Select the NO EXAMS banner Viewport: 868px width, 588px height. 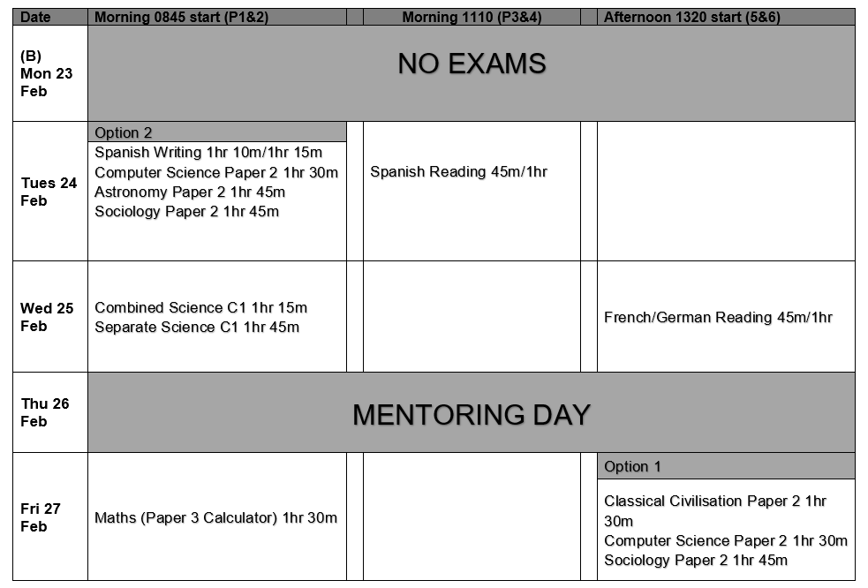[x=472, y=64]
